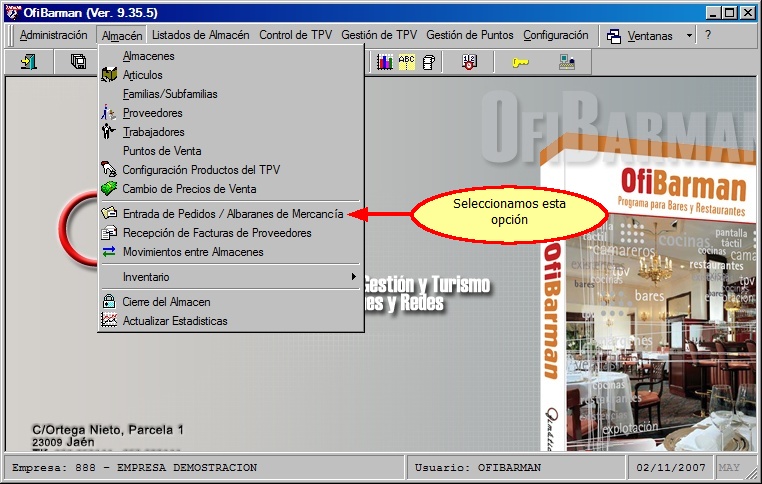Click the Empresa: 888 status bar entry
This screenshot has height=484, width=762.
(x=204, y=467)
